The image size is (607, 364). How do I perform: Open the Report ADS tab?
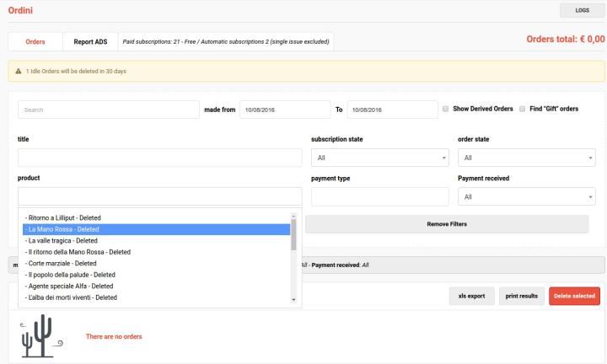90,40
